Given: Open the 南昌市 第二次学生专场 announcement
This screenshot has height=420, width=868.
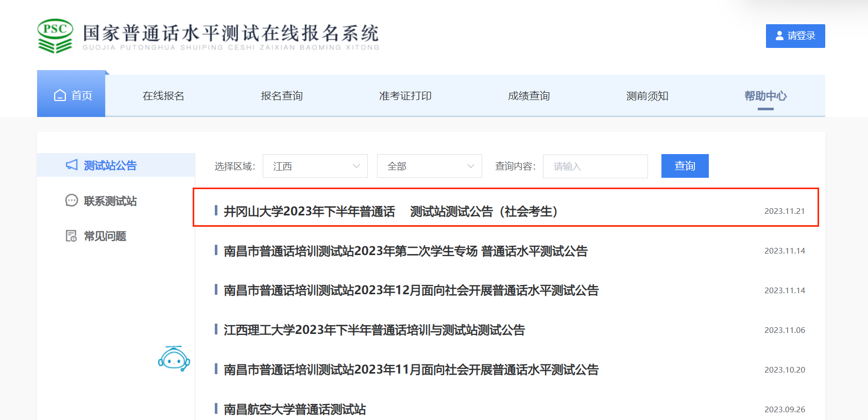Looking at the screenshot, I should [x=405, y=251].
